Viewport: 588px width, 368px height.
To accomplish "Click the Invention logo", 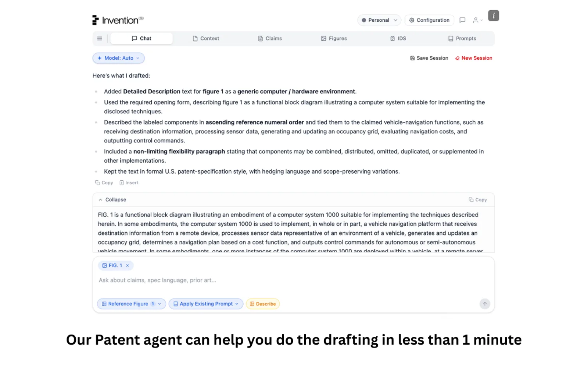I will pos(118,20).
